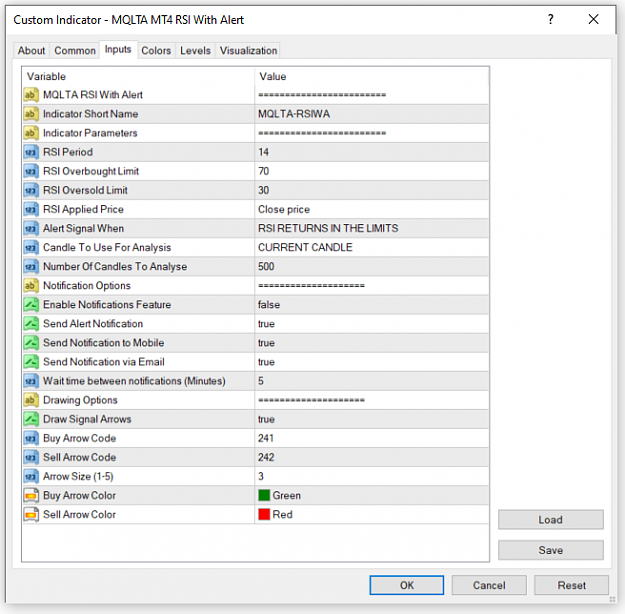Toggle the Send Alert Notification true value
This screenshot has width=625, height=614.
[371, 324]
